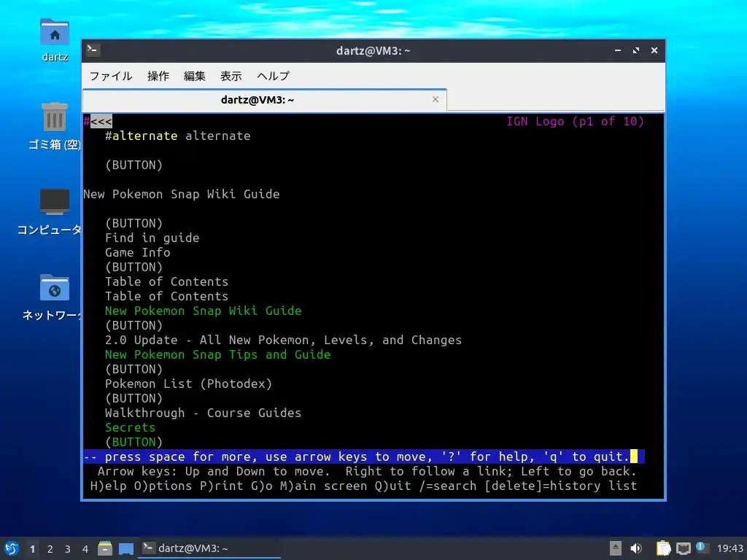Viewport: 747px width, 560px height.
Task: Close the terminal window
Action: tap(654, 50)
